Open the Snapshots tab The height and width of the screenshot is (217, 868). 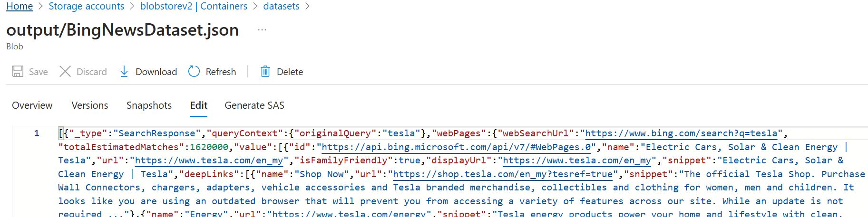point(149,105)
